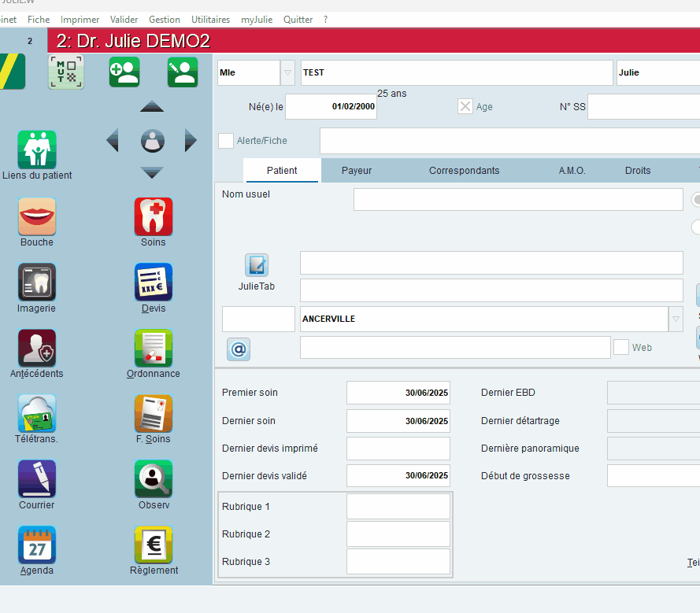Open the Imagerie X-ray icon
Viewport: 700px width, 613px height.
[x=37, y=282]
